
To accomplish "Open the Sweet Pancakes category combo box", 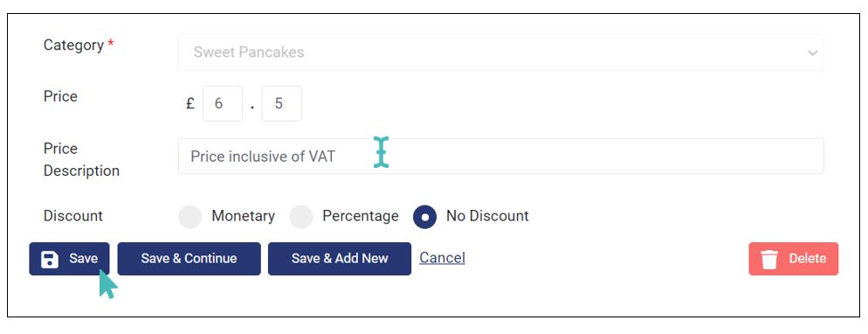I will point(500,52).
